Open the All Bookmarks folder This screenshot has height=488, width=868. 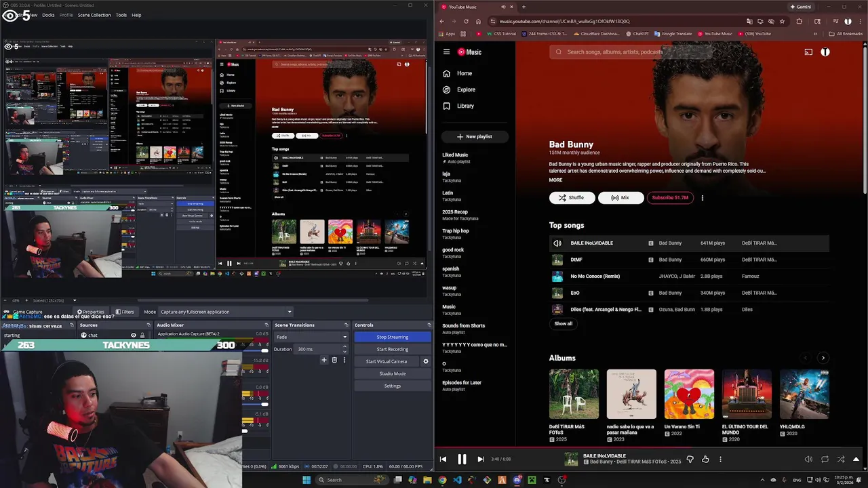(x=846, y=34)
